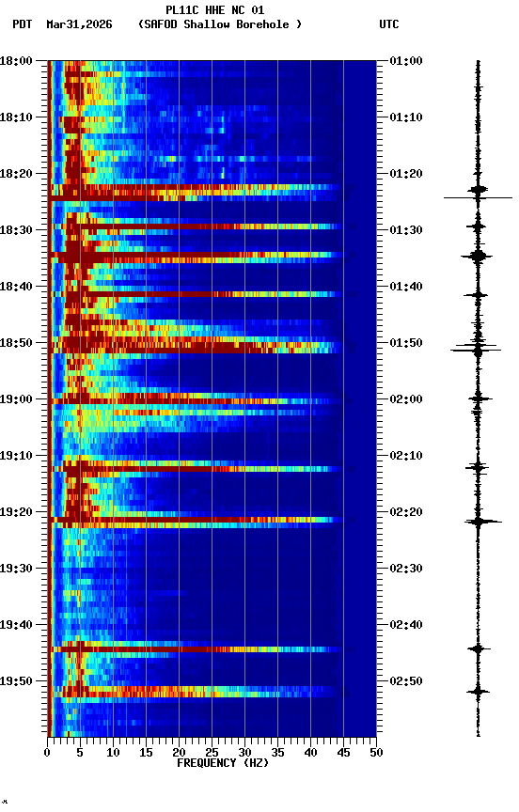The width and height of the screenshot is (519, 812).
Task: Click the '18:20' PDT time label
Action: [x=16, y=174]
